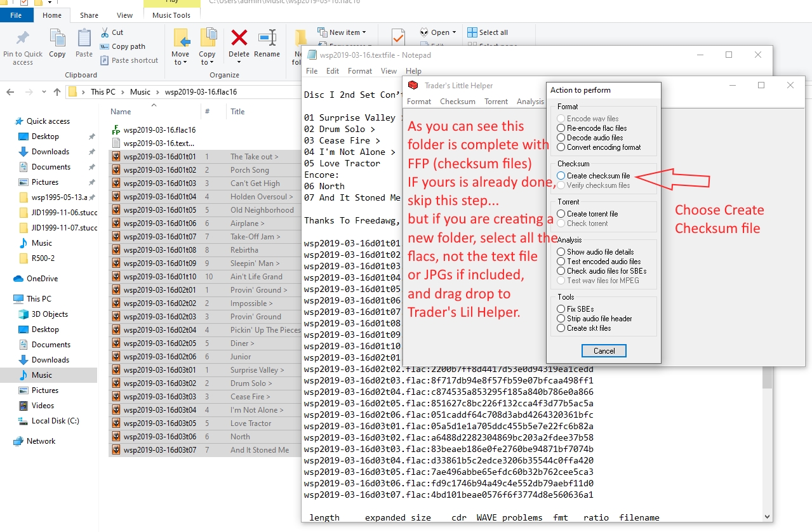Click the Notepad title bar icon
Image resolution: width=812 pixels, height=532 pixels.
pos(312,55)
